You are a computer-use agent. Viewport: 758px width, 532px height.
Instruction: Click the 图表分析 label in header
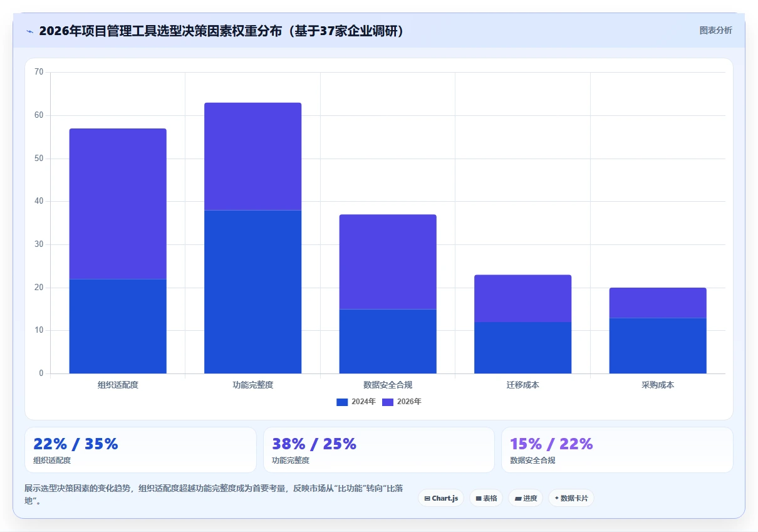(715, 30)
